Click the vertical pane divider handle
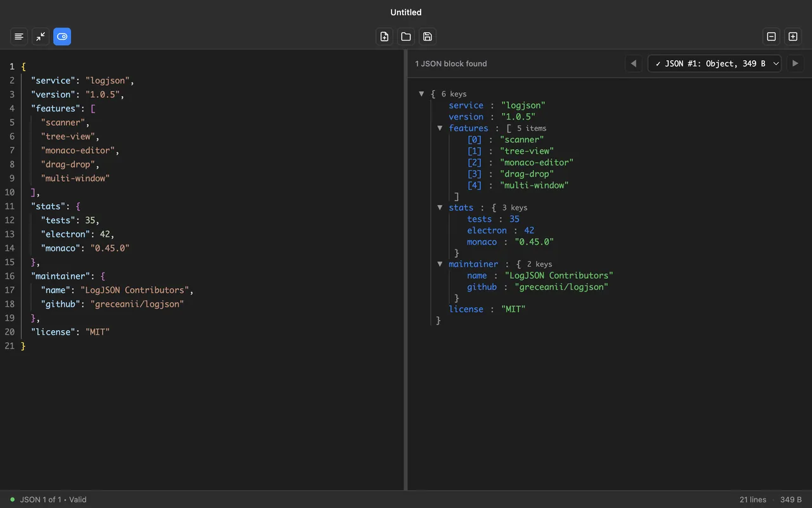812x508 pixels. [x=406, y=270]
